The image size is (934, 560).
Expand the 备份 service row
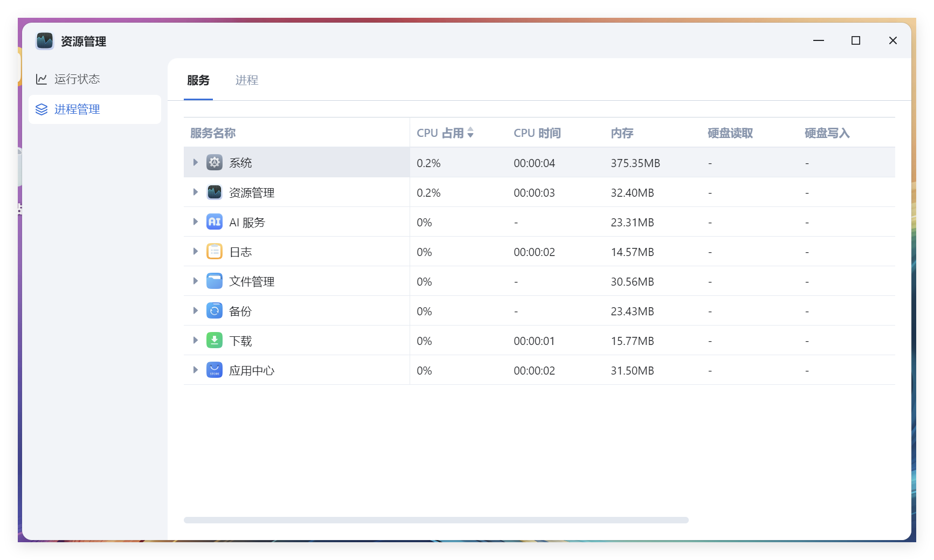tap(196, 310)
